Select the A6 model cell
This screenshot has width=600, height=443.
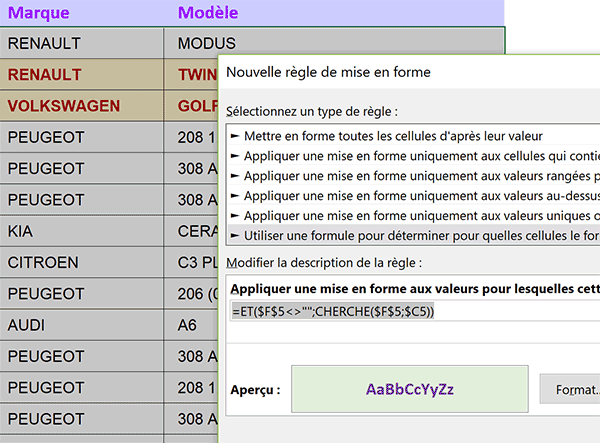pyautogui.click(x=191, y=325)
